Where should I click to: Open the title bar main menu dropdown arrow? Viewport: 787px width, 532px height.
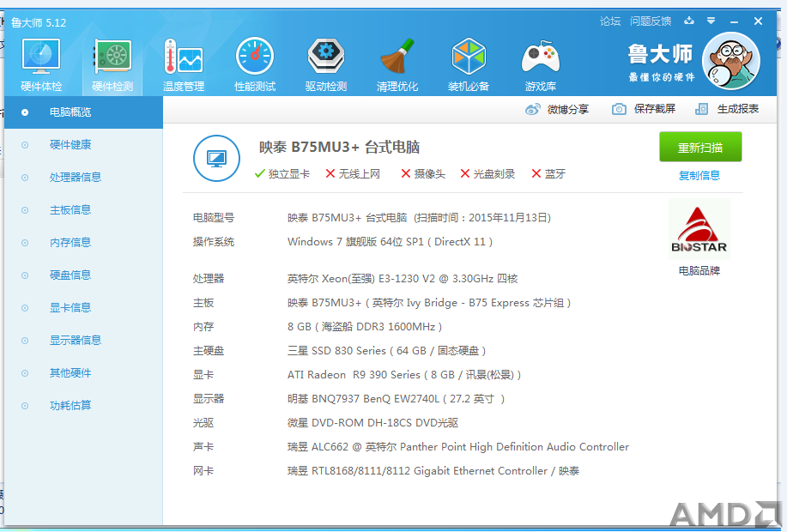711,21
